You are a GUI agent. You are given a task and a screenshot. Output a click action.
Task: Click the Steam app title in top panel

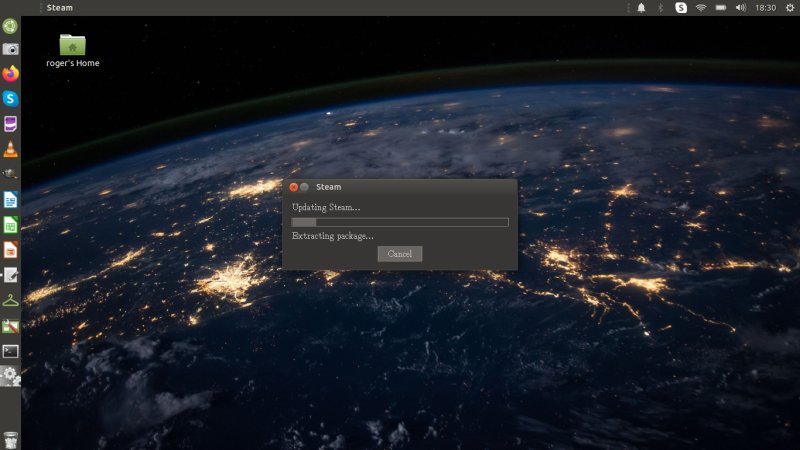pos(60,8)
